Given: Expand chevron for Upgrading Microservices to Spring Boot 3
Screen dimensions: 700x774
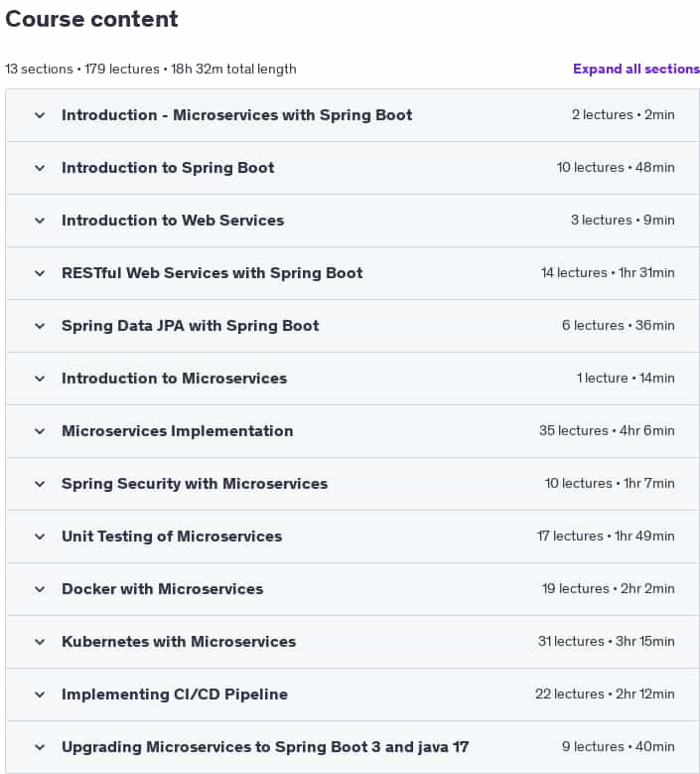Looking at the screenshot, I should (x=40, y=747).
